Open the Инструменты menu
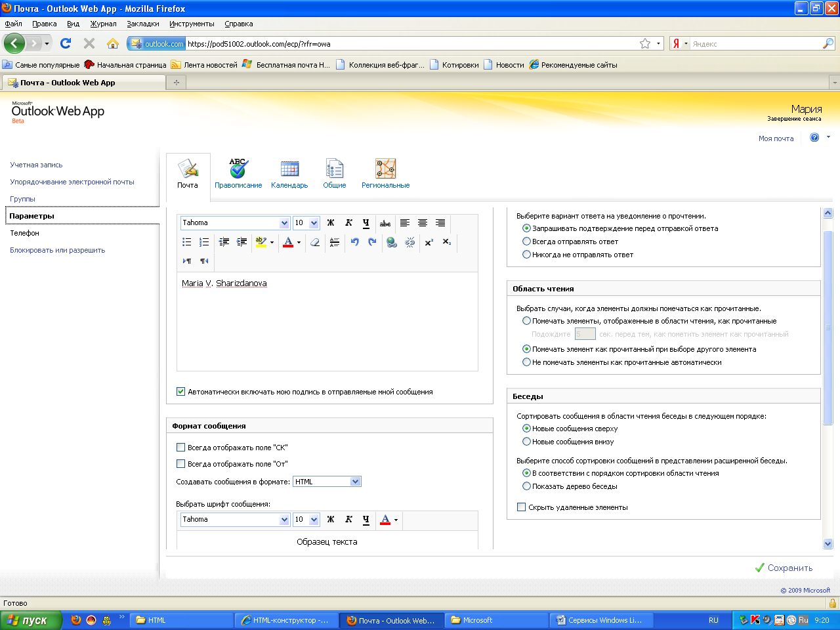The width and height of the screenshot is (840, 630). [192, 24]
